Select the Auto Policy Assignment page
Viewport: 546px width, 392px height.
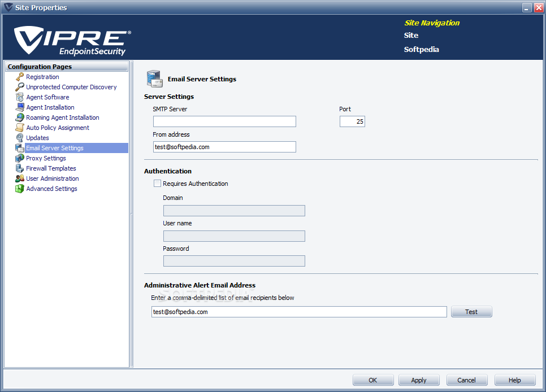[x=58, y=128]
